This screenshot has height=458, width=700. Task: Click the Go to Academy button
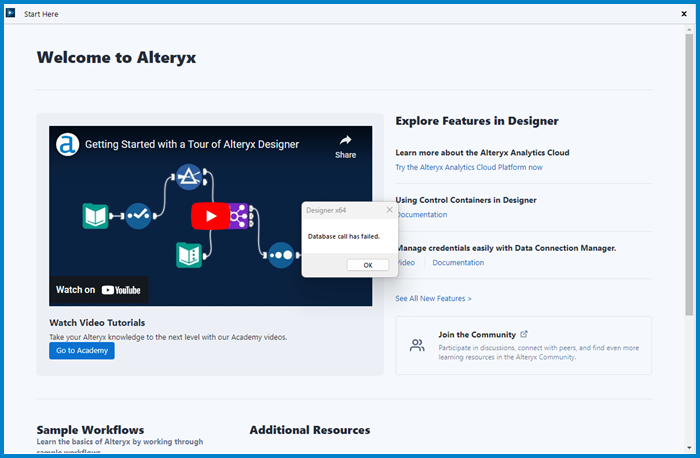tap(82, 351)
